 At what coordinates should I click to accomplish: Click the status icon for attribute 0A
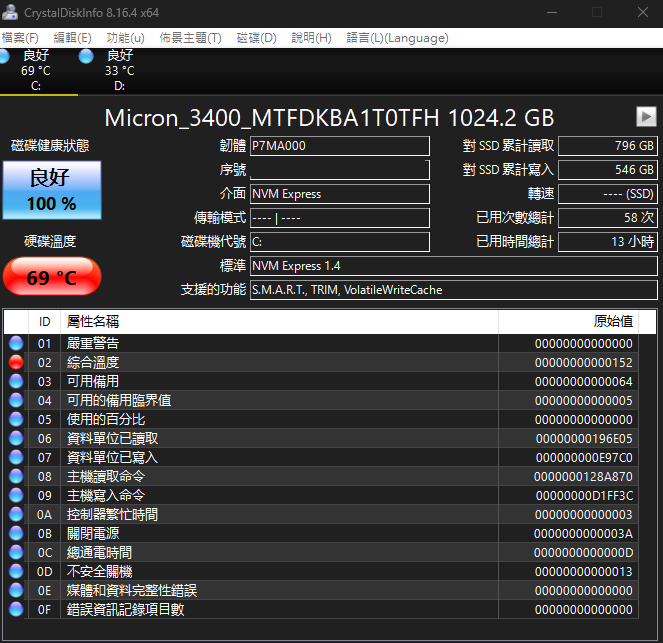(x=16, y=514)
